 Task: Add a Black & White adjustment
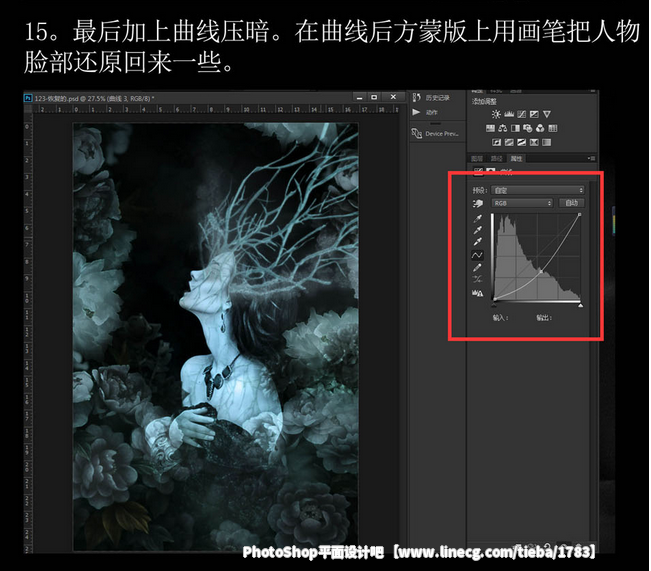click(x=515, y=128)
